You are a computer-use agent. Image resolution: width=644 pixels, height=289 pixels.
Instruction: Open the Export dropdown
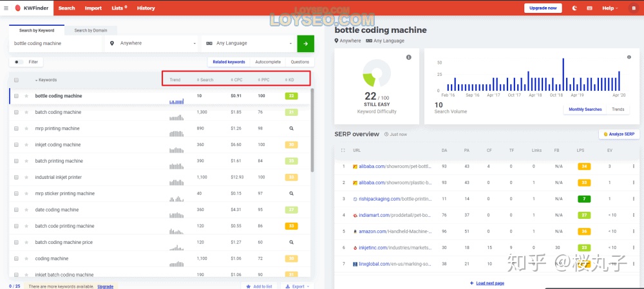(298, 286)
